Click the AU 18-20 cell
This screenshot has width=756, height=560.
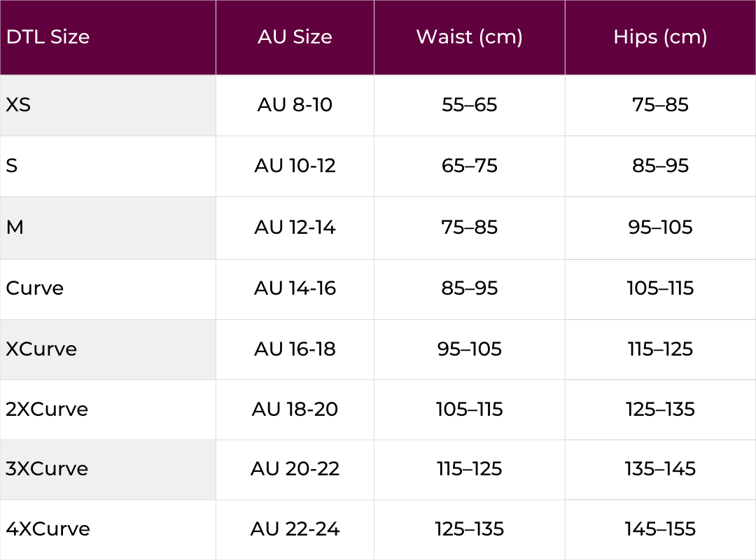[x=295, y=409]
